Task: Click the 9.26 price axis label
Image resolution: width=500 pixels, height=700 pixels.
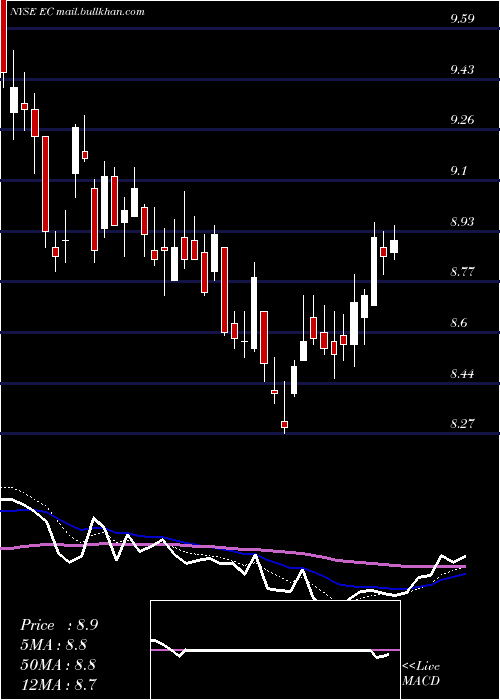Action: [462, 120]
